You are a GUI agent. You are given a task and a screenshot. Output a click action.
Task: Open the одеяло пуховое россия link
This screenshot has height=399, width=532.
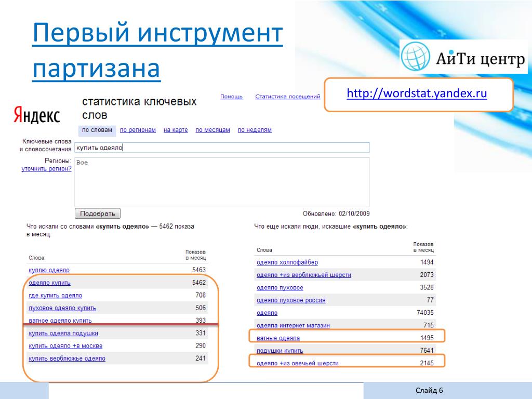tap(291, 300)
